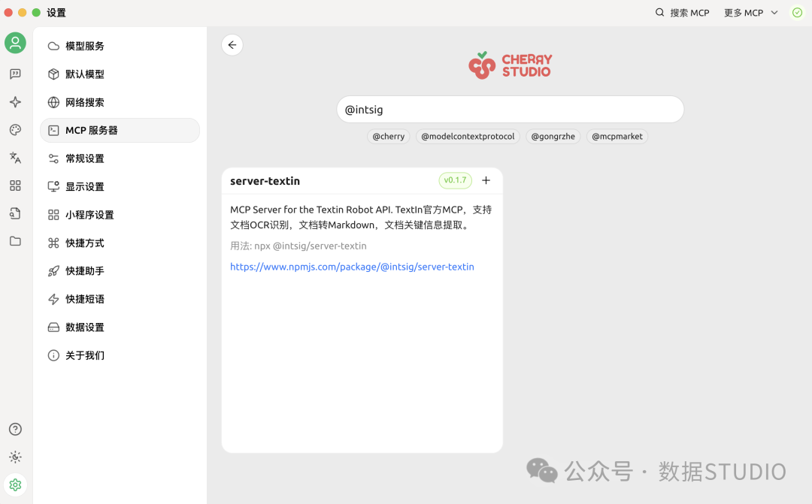Click the @cherry scope tag
This screenshot has height=504, width=812.
(x=389, y=137)
